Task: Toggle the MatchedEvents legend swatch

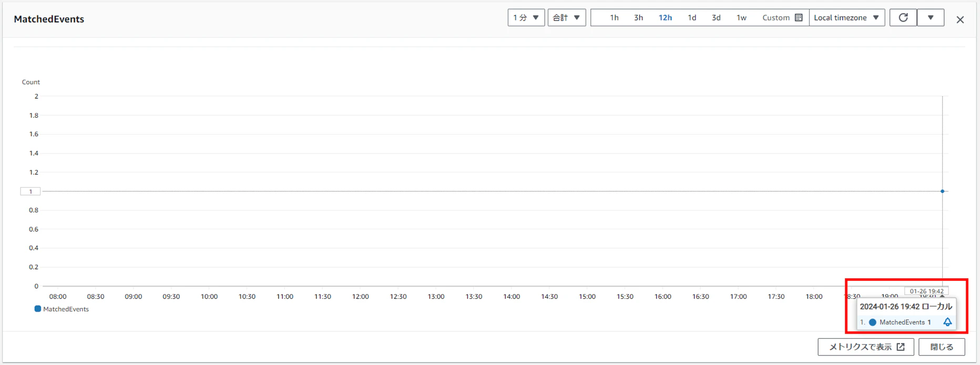Action: coord(37,309)
